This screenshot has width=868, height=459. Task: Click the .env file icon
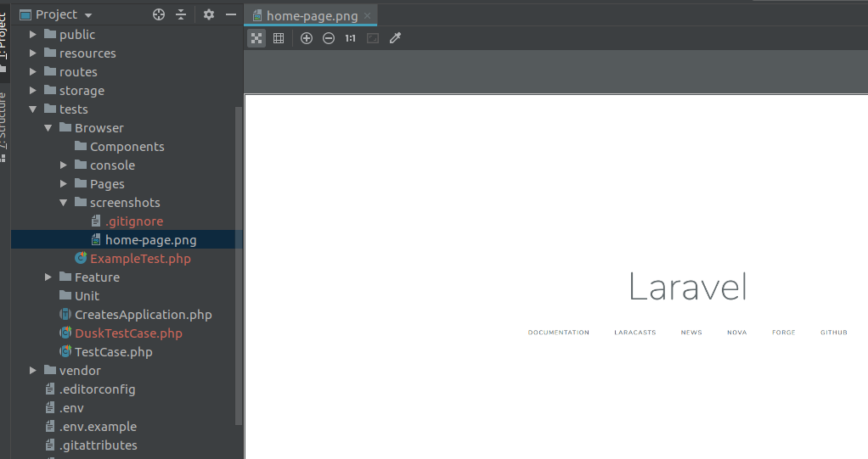click(x=50, y=407)
